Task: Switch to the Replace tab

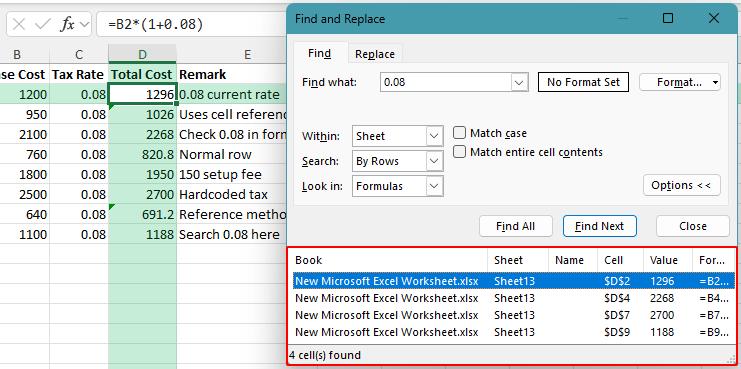Action: click(x=375, y=54)
